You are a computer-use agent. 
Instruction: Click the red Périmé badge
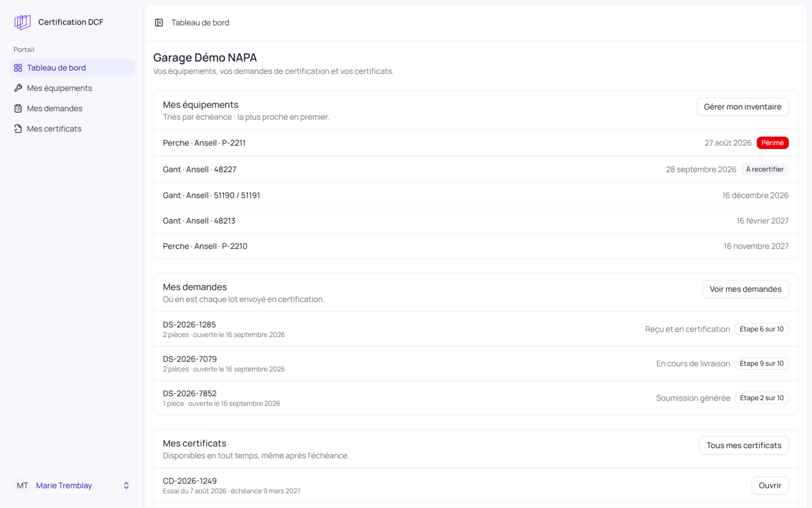[x=773, y=143]
